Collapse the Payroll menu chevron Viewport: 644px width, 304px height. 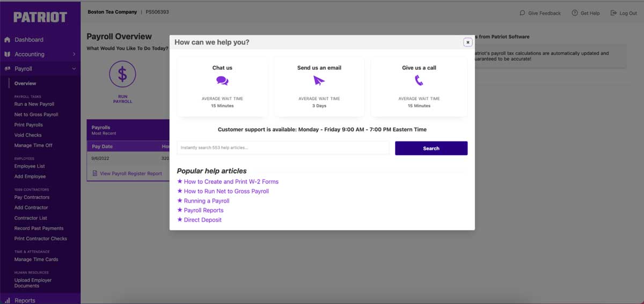pyautogui.click(x=74, y=69)
